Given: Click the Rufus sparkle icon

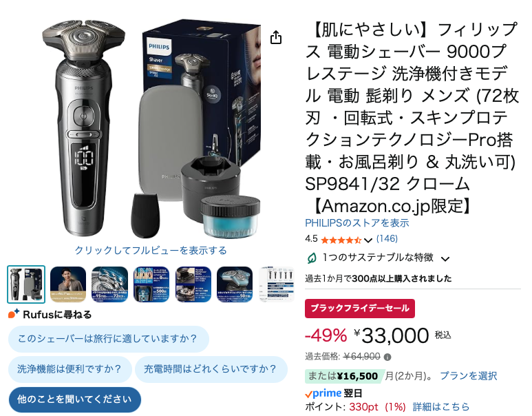Looking at the screenshot, I should coord(14,313).
